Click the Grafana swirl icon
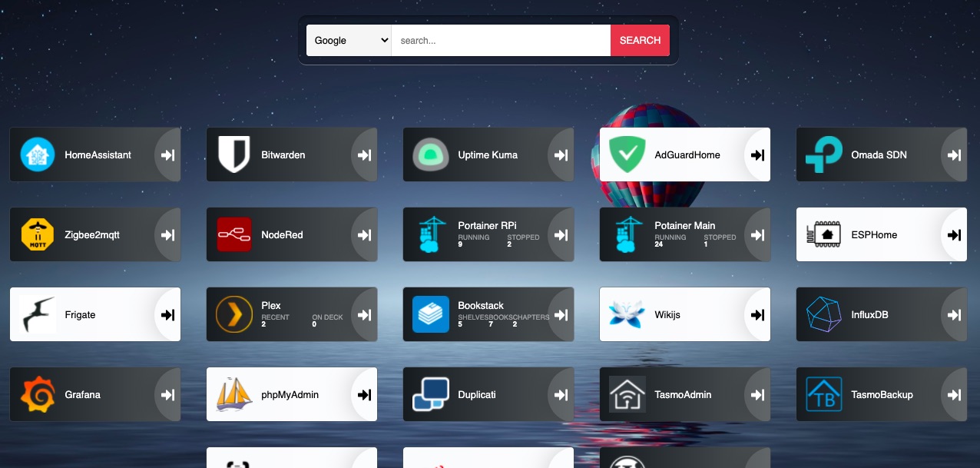This screenshot has height=468, width=980. pos(38,394)
